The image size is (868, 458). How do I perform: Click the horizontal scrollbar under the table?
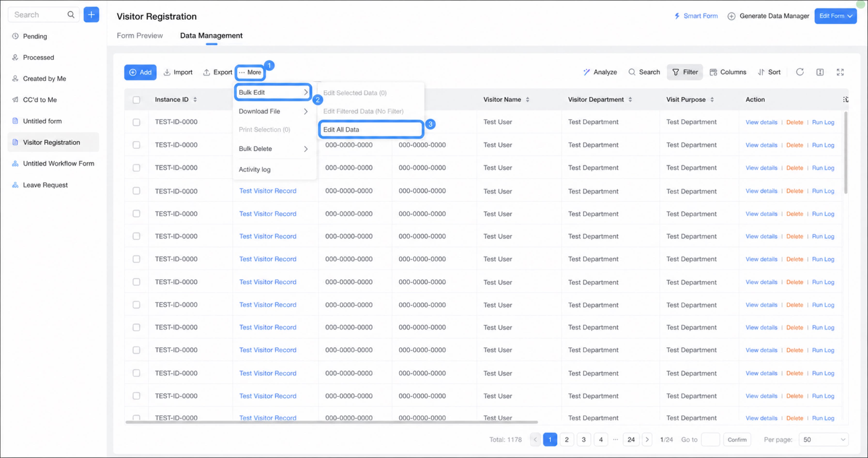point(332,422)
